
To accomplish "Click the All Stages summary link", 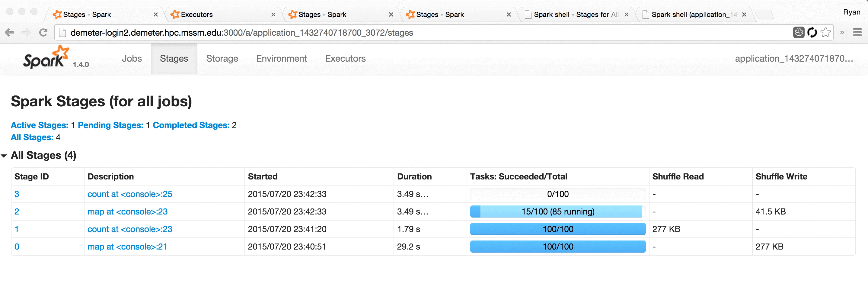I will pyautogui.click(x=32, y=137).
